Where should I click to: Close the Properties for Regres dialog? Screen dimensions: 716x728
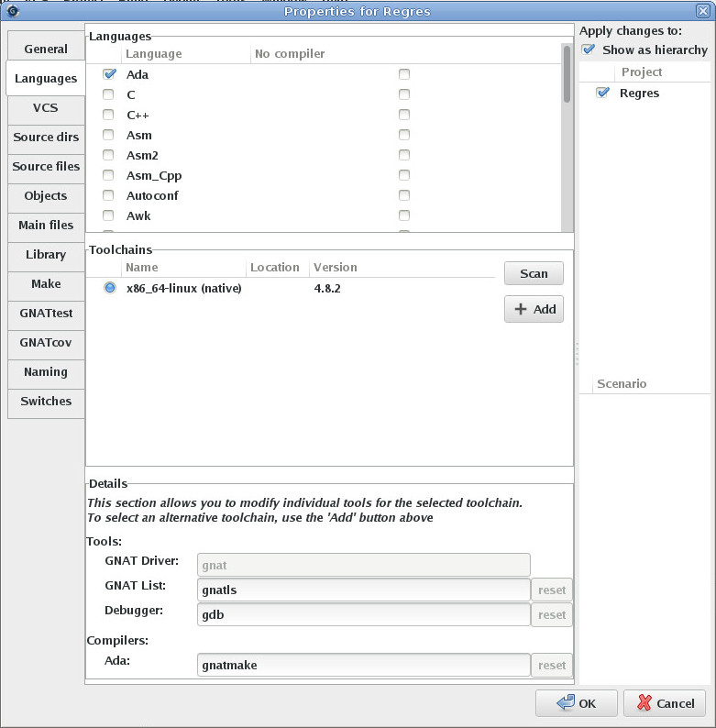[702, 11]
